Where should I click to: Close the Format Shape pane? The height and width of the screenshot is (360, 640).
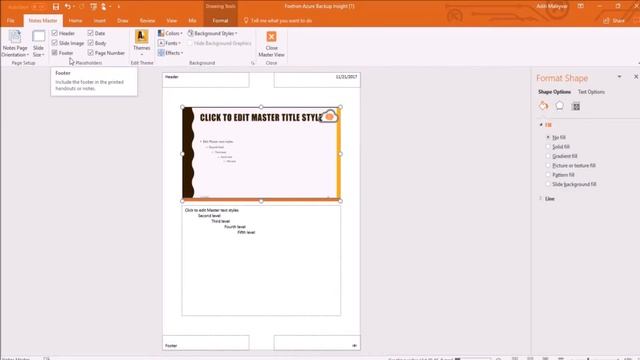(x=636, y=77)
